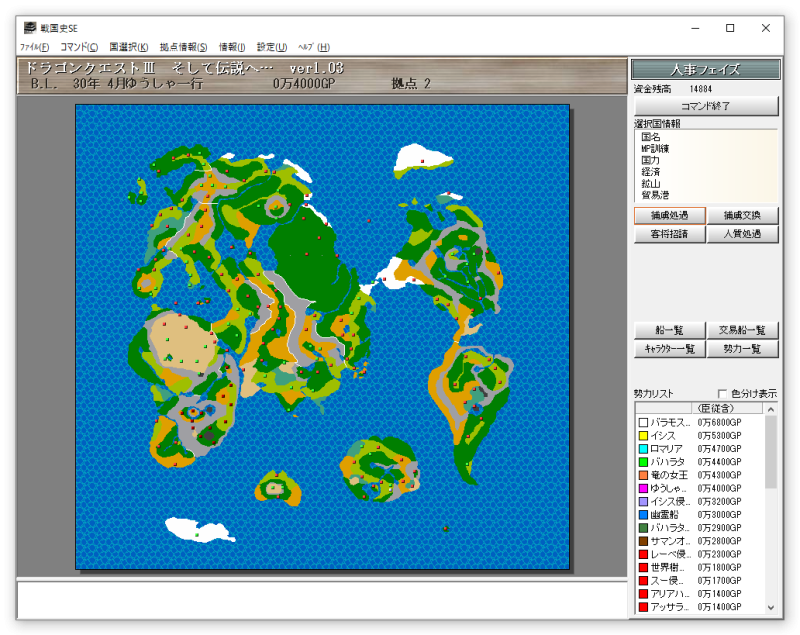Click the 戦国史SE app icon in title bar
This screenshot has height=635, width=800.
pyautogui.click(x=30, y=28)
